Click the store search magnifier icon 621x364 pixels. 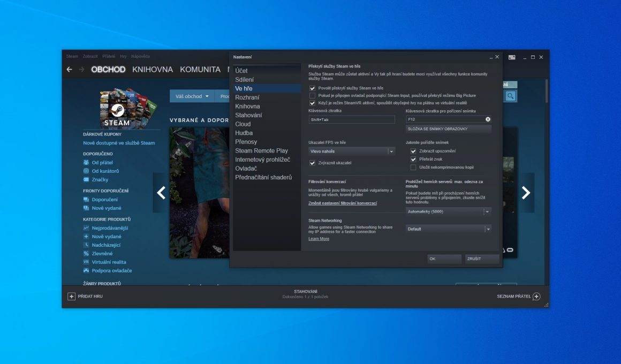coord(511,96)
